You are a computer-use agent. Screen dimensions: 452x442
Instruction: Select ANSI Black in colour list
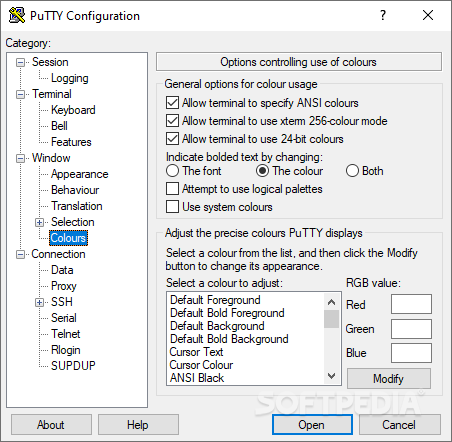coord(245,378)
